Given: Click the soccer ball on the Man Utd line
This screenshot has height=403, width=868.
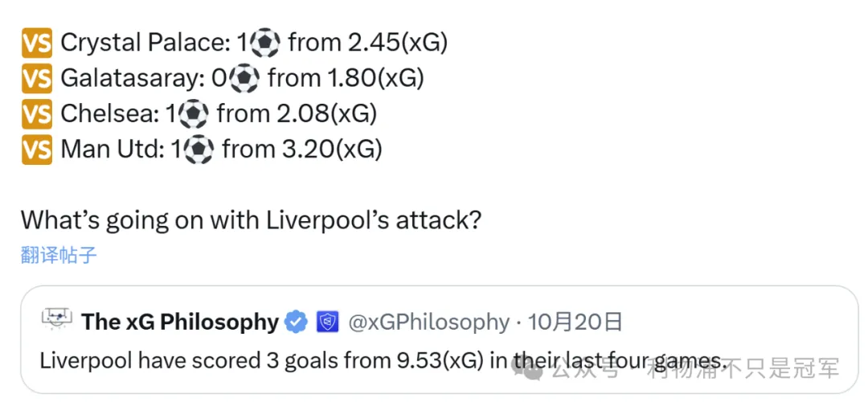Looking at the screenshot, I should pos(199,149).
